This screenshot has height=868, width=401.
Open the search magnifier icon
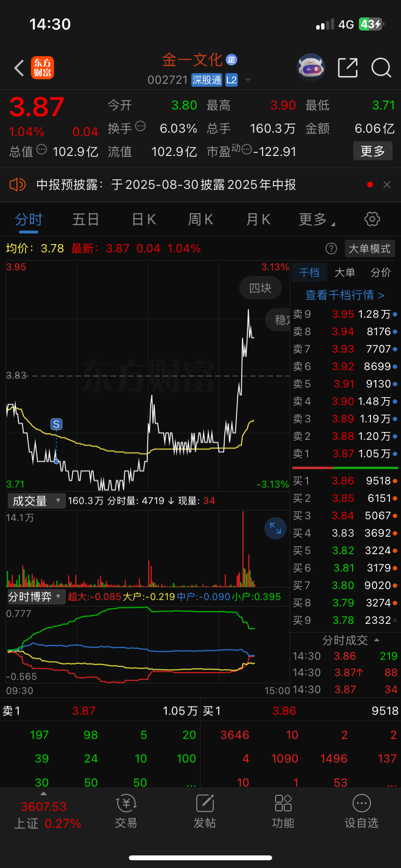pos(381,68)
